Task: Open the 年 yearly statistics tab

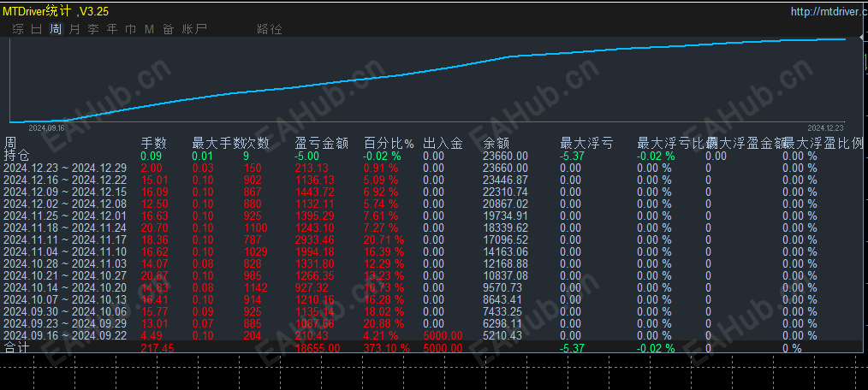Action: (112, 29)
